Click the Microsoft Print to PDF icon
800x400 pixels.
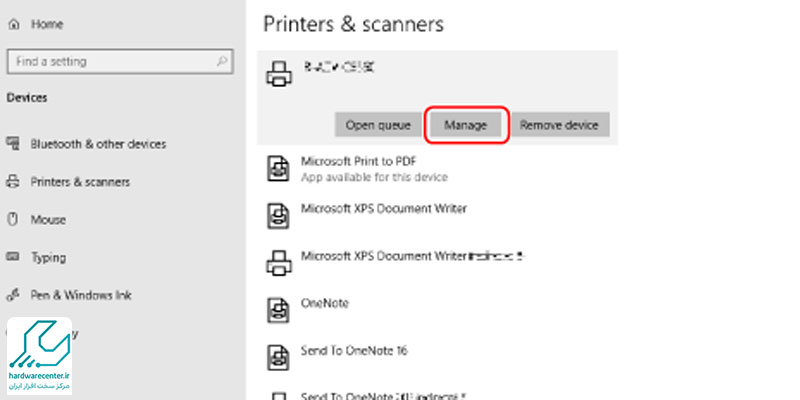[x=279, y=169]
